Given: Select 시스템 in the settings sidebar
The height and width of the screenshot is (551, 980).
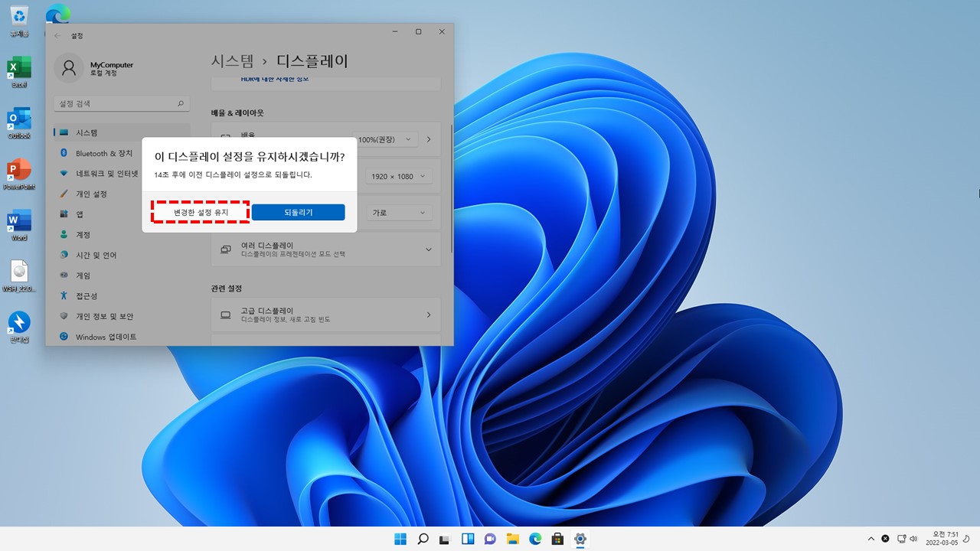Looking at the screenshot, I should click(122, 132).
